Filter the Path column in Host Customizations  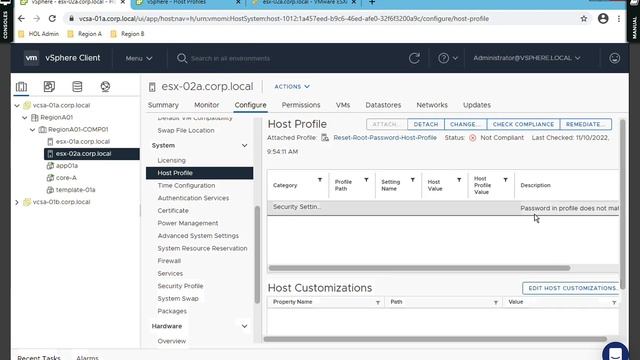(x=496, y=302)
